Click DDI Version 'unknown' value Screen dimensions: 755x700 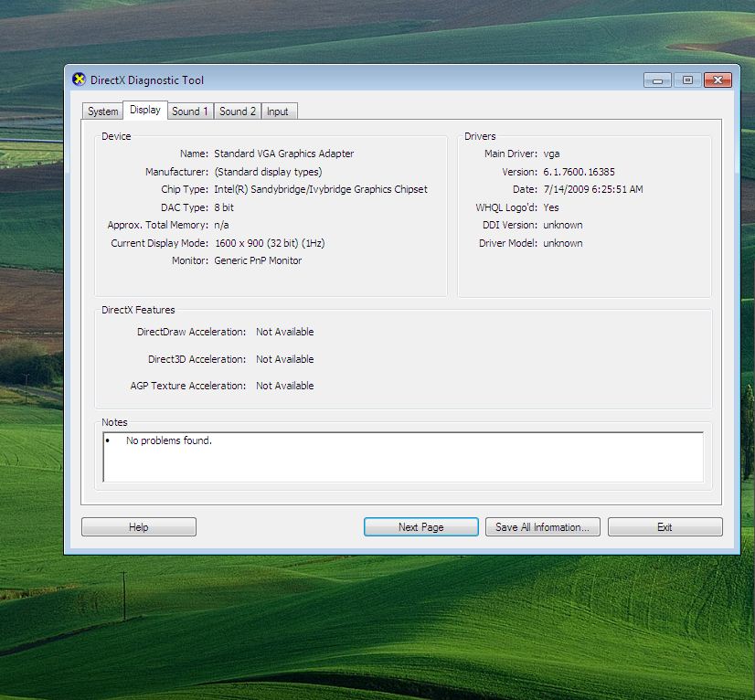(563, 225)
